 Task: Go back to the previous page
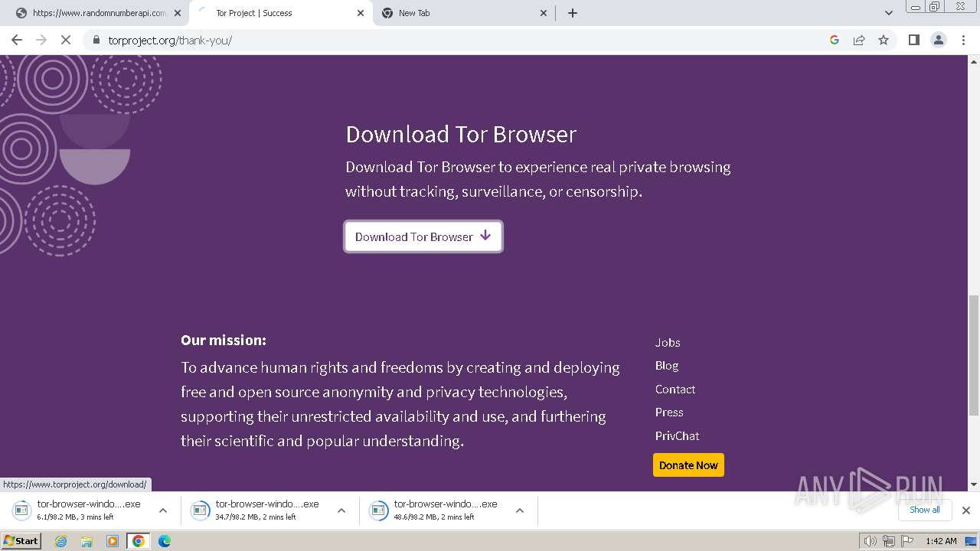(x=17, y=40)
